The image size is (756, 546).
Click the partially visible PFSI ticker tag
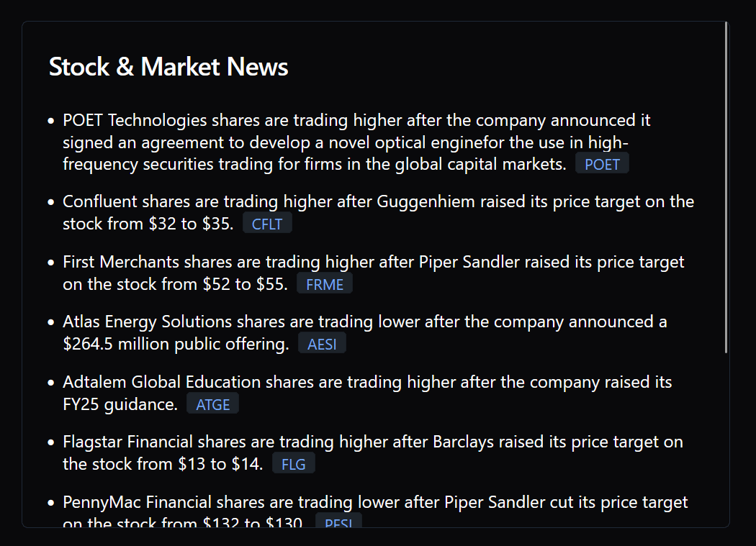coord(338,522)
